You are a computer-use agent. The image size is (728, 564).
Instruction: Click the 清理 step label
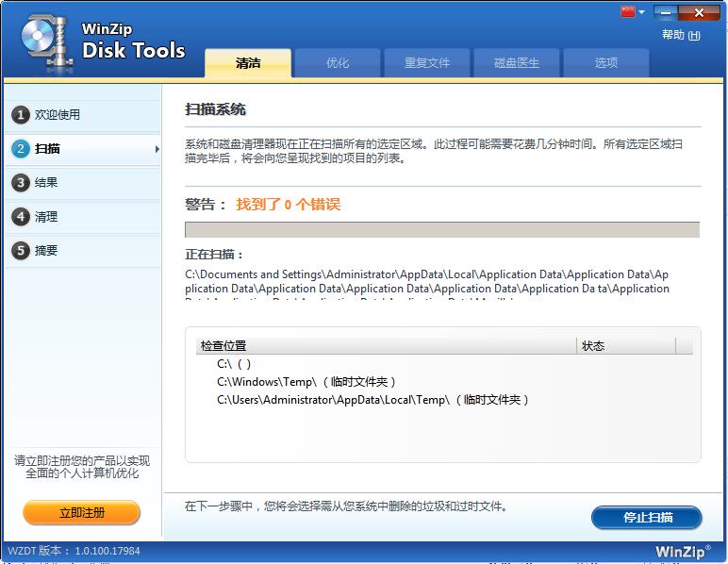pyautogui.click(x=46, y=217)
